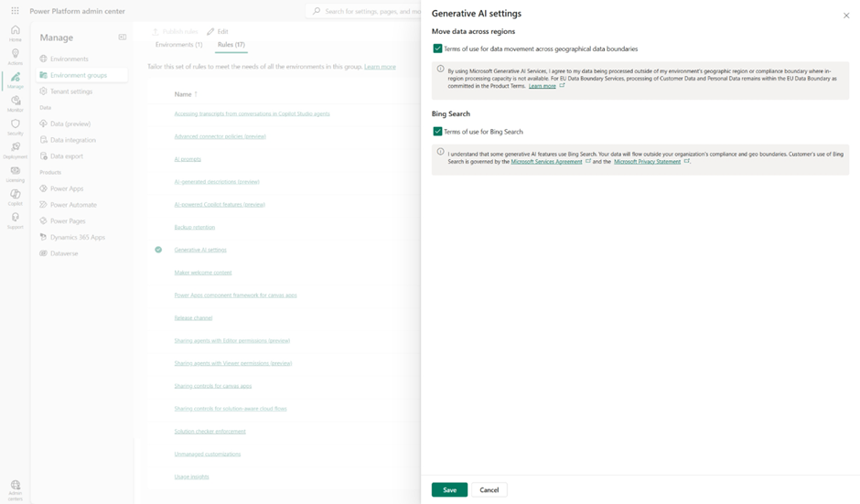The height and width of the screenshot is (504, 860).
Task: Close the Generative AI settings panel
Action: 846,16
